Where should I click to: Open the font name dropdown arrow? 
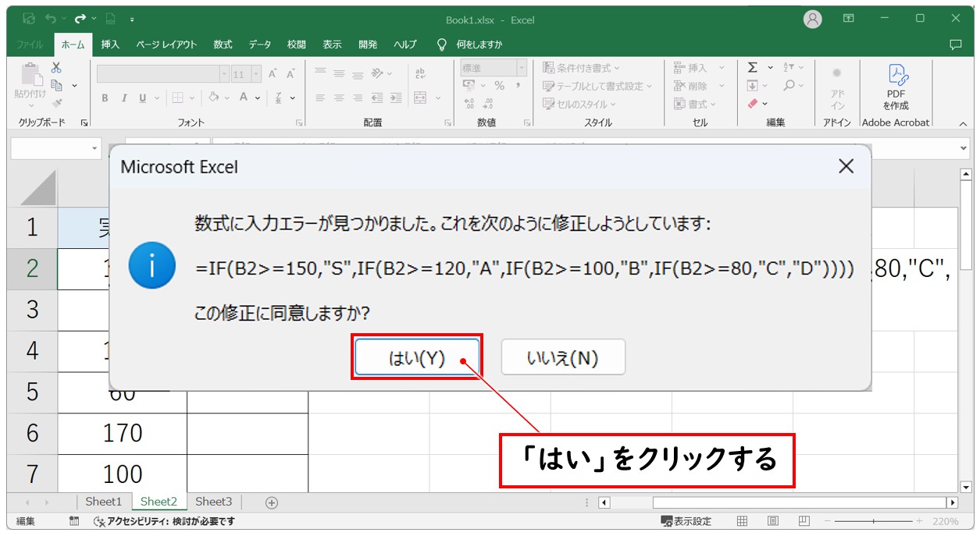click(225, 74)
